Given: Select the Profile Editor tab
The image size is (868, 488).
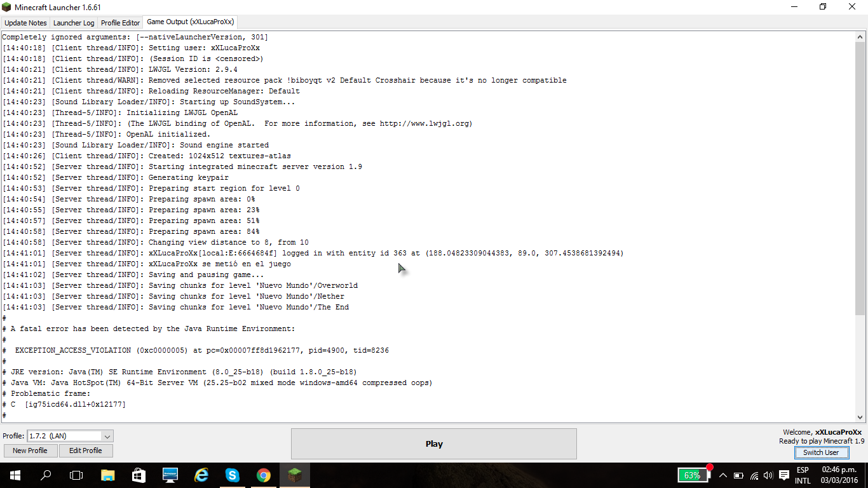Looking at the screenshot, I should [120, 23].
